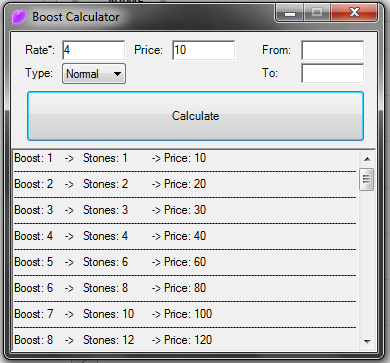
Task: Focus the Rate input field
Action: [x=94, y=50]
